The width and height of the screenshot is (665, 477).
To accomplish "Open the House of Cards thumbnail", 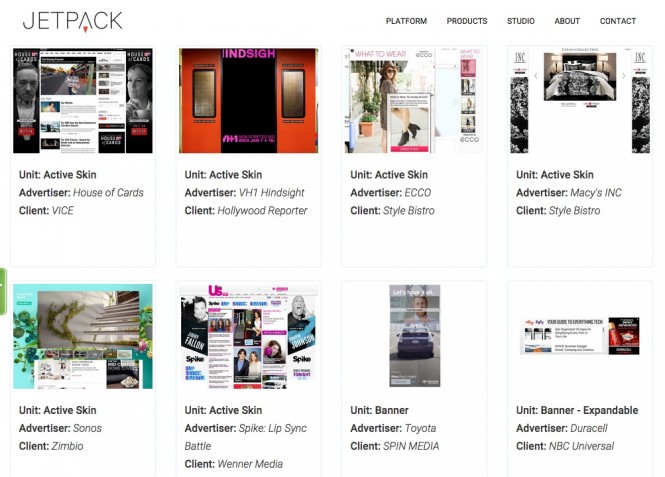I will click(x=83, y=101).
